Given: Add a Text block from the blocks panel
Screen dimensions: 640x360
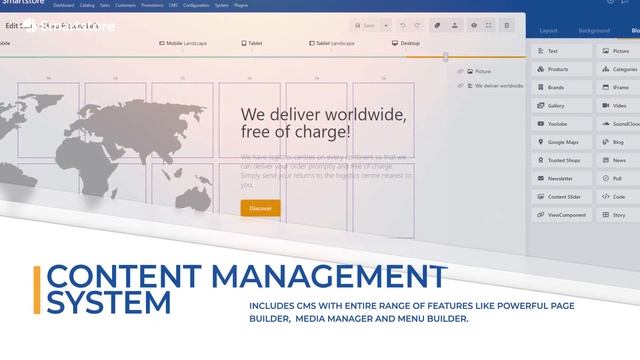Looking at the screenshot, I should [x=562, y=51].
